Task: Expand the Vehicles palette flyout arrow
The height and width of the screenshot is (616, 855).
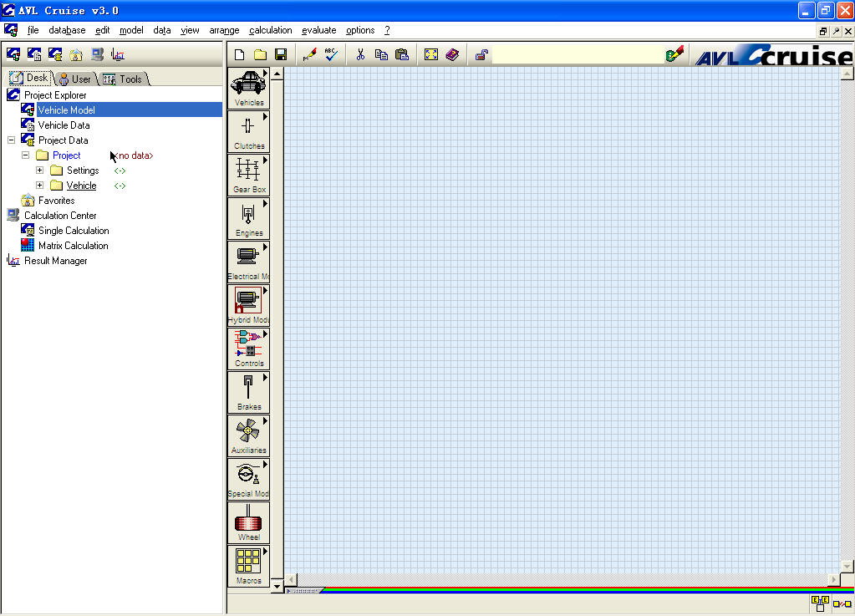Action: (265, 73)
